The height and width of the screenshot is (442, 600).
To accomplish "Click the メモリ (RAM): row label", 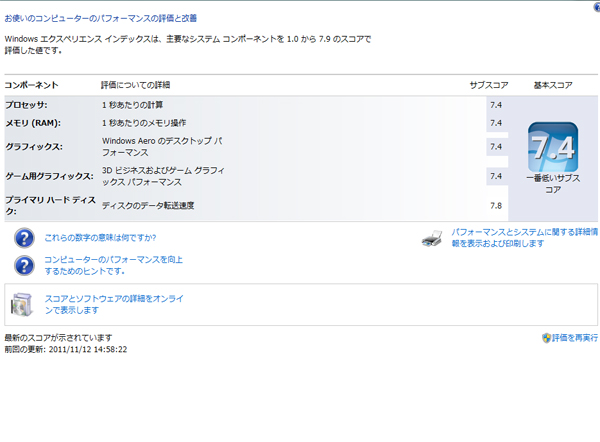I will tap(33, 123).
